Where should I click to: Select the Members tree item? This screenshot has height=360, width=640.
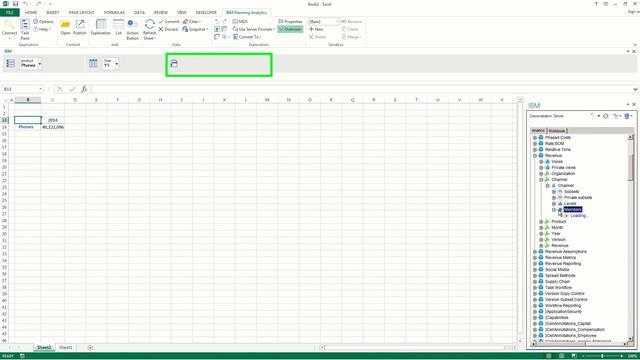click(x=573, y=209)
